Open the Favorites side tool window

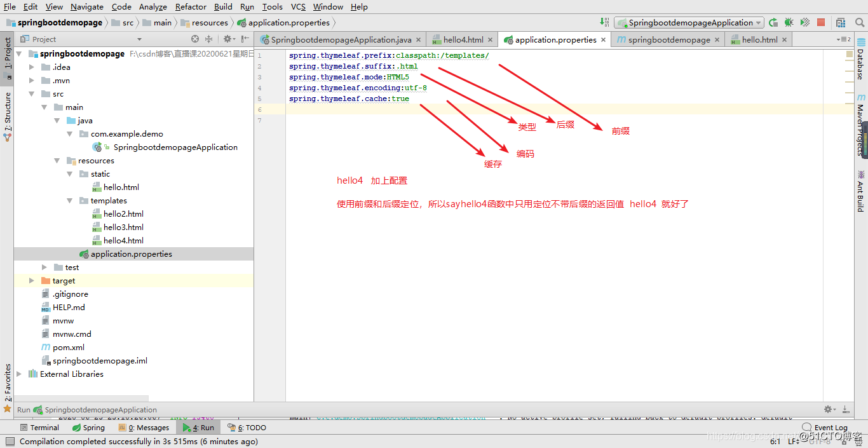pyautogui.click(x=8, y=388)
